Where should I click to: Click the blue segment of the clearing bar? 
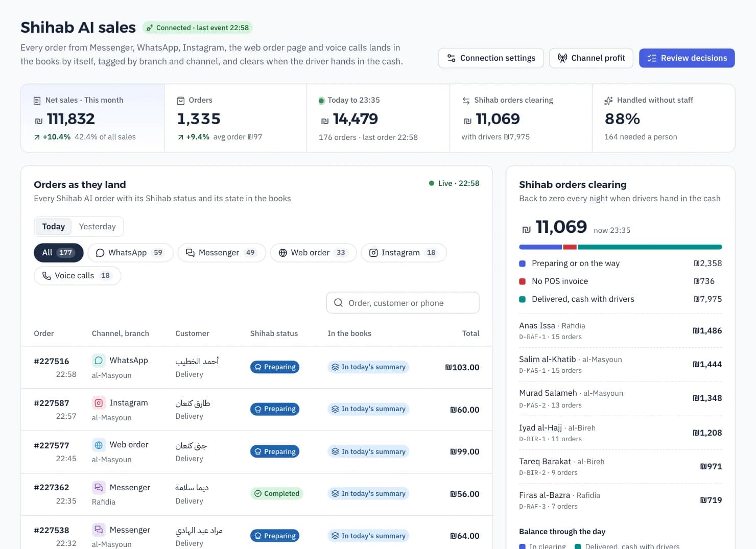[540, 247]
